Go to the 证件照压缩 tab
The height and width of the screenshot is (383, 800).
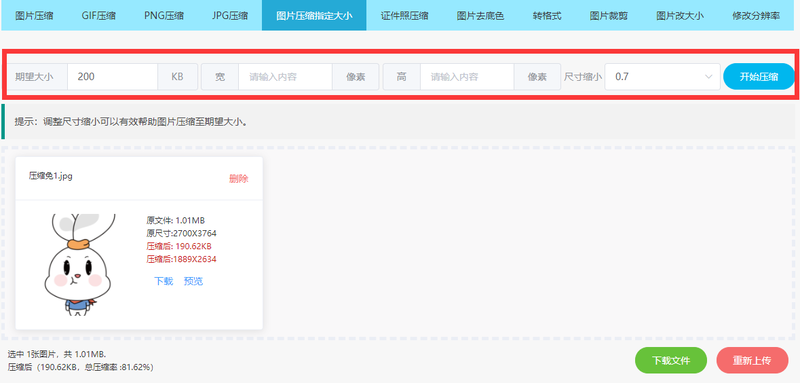(x=404, y=15)
